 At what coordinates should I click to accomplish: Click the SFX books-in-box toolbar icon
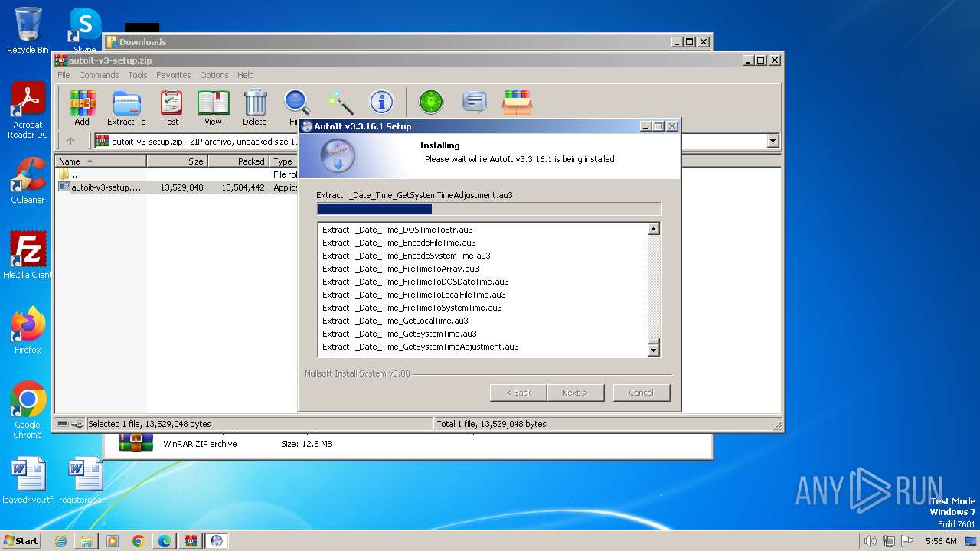click(518, 102)
